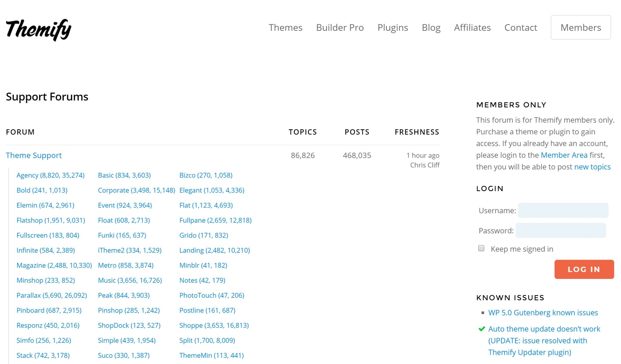Expand the Theme Support forum tree
This screenshot has height=364, width=621.
[x=34, y=155]
